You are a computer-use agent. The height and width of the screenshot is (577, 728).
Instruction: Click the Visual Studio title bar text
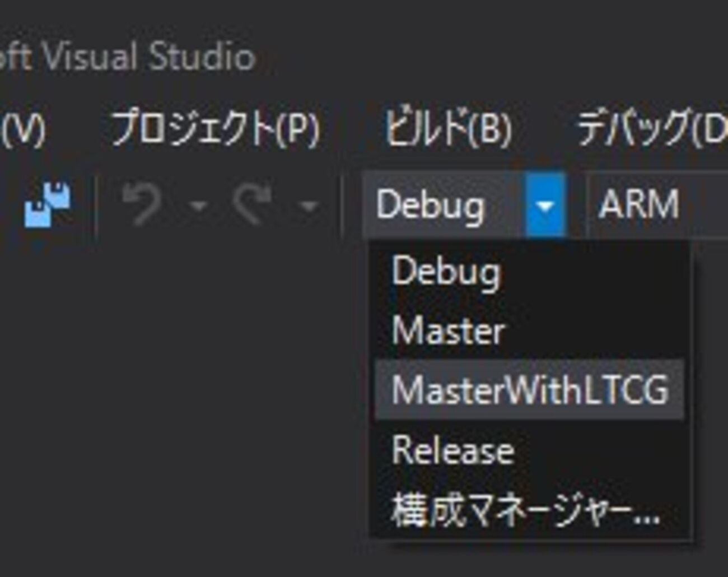click(129, 57)
